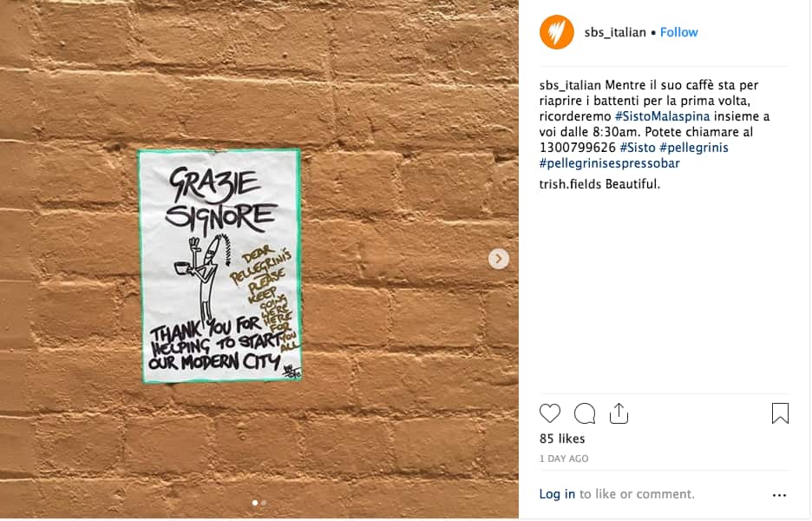Image resolution: width=812 pixels, height=521 pixels.
Task: View the 85 likes list
Action: click(562, 439)
